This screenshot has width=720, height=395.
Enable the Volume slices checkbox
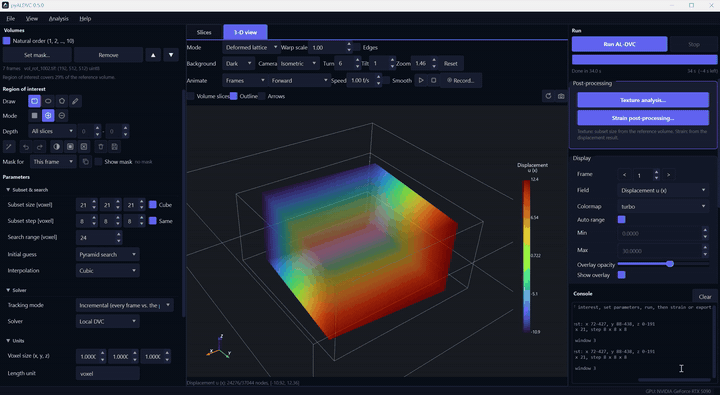tap(191, 96)
